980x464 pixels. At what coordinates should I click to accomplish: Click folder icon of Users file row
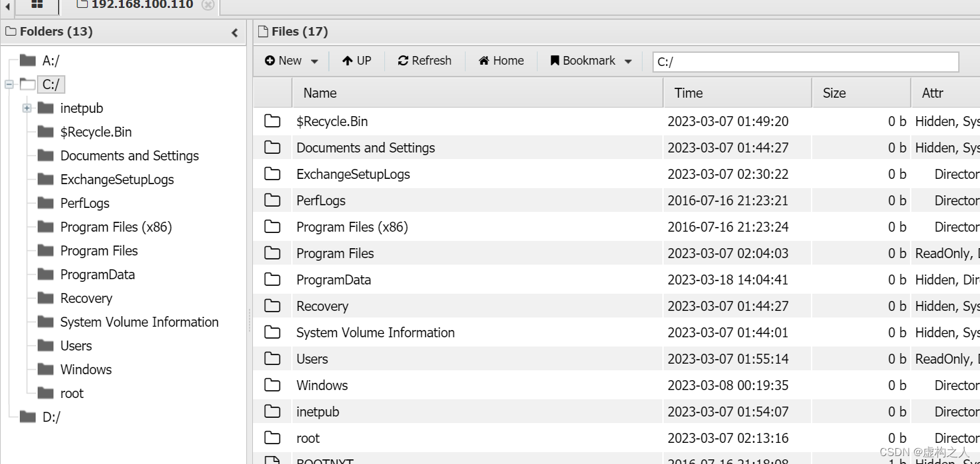(272, 358)
